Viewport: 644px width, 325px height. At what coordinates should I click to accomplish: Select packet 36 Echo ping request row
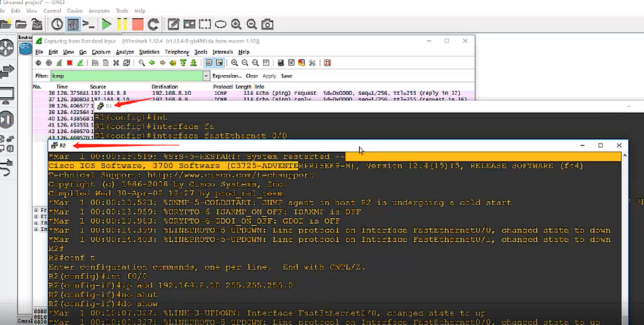tap(253, 93)
